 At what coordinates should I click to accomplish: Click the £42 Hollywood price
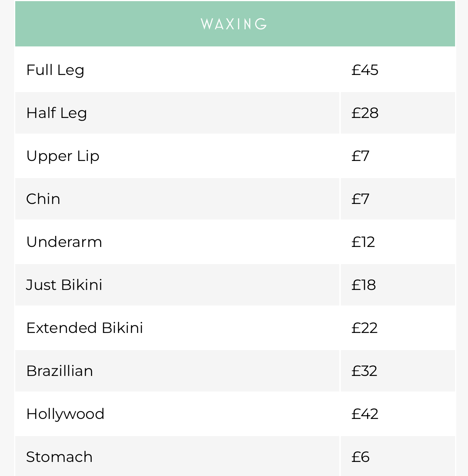(x=365, y=414)
